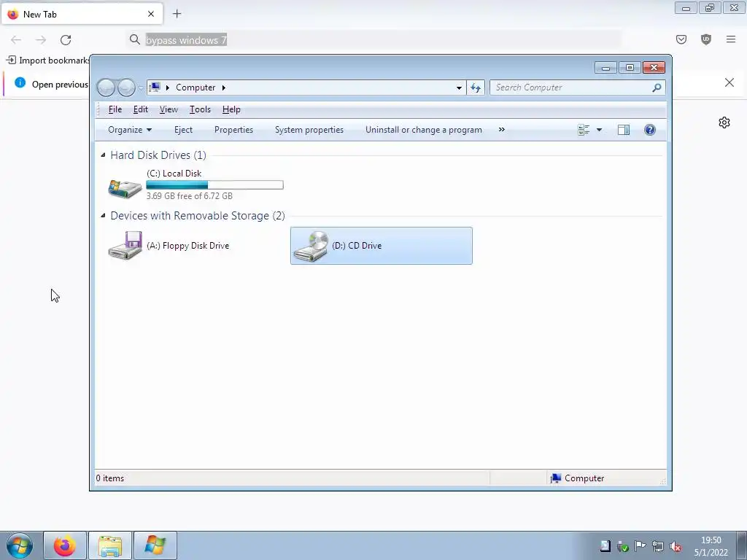The image size is (747, 560).
Task: Show more toolbar commands chevron
Action: pos(502,130)
